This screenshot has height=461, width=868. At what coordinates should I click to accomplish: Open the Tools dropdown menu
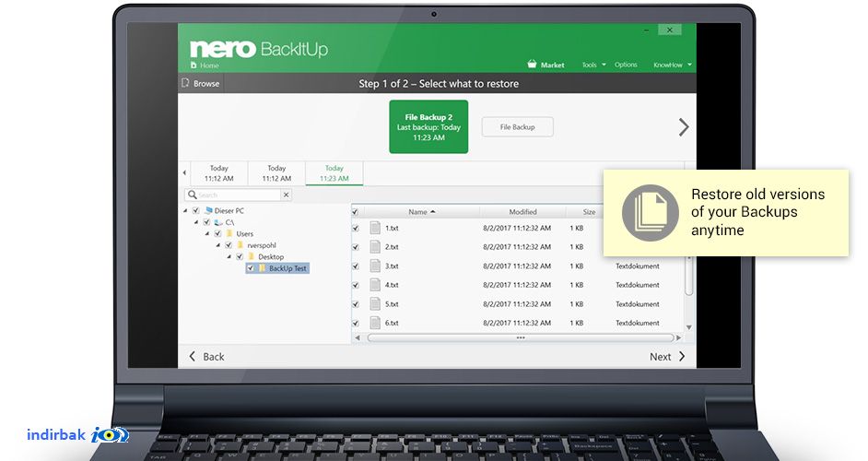(593, 65)
